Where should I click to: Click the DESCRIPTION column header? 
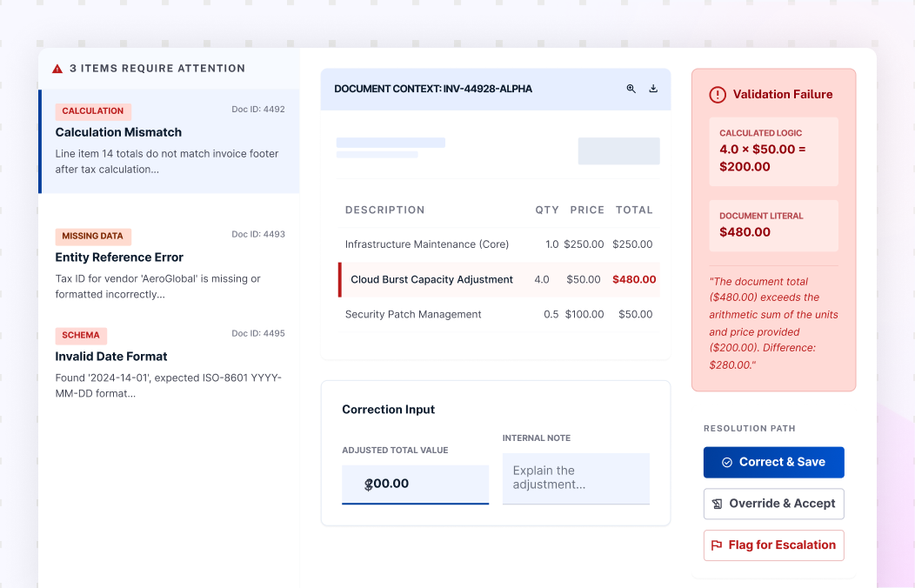click(384, 210)
